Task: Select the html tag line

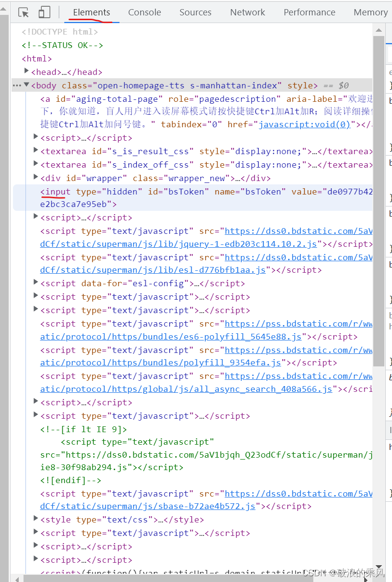Action: tap(37, 59)
